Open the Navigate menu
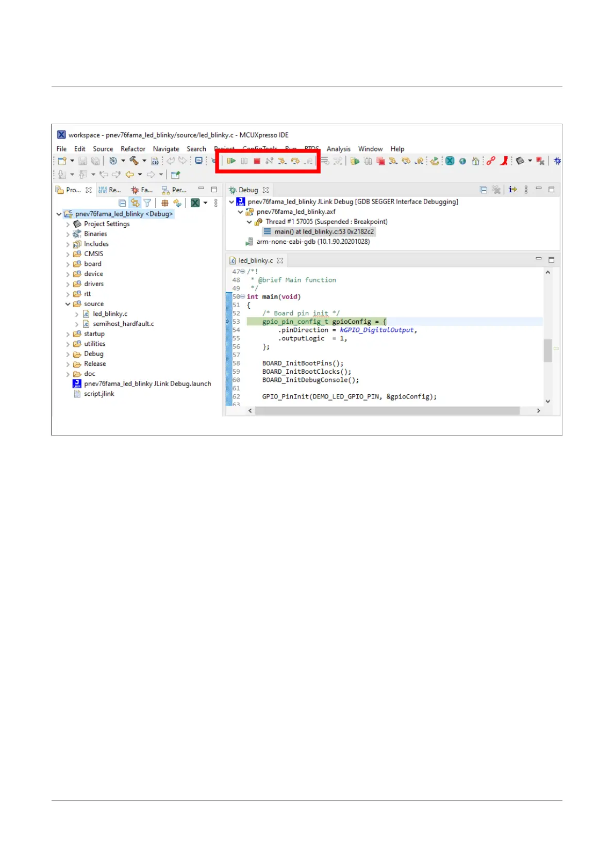 (x=166, y=149)
